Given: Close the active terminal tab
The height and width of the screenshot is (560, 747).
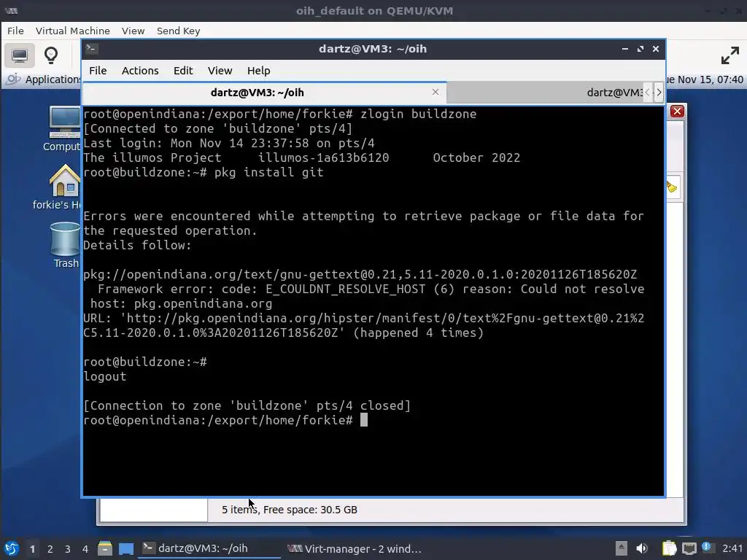Looking at the screenshot, I should pos(436,92).
